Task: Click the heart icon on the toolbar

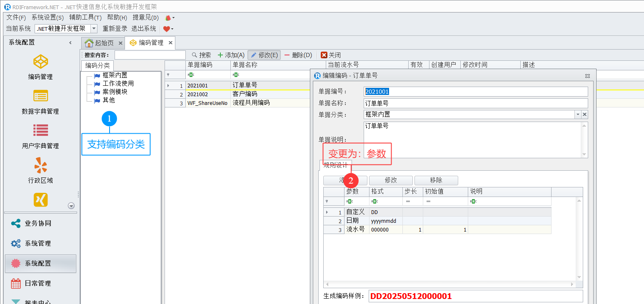Action: (x=166, y=28)
